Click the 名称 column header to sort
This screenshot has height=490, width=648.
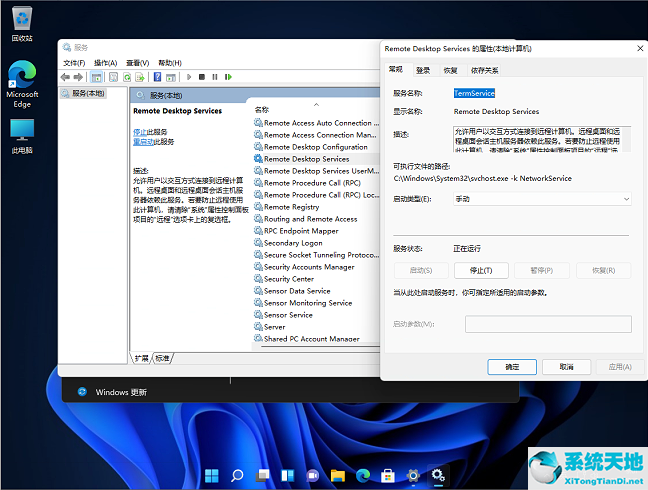tap(262, 109)
